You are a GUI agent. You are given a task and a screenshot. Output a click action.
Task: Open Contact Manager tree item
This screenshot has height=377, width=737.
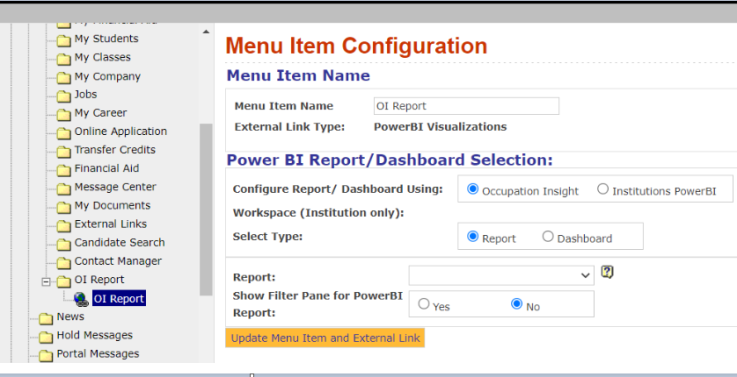click(x=118, y=261)
